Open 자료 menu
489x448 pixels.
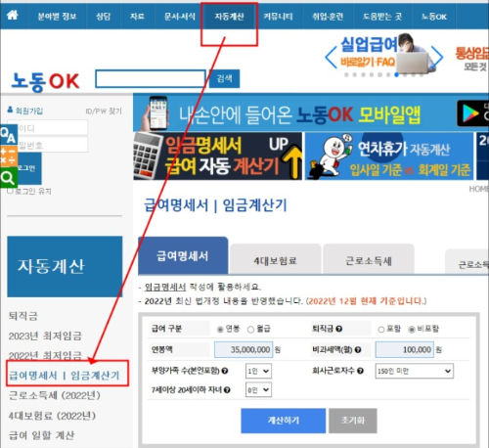pos(137,17)
